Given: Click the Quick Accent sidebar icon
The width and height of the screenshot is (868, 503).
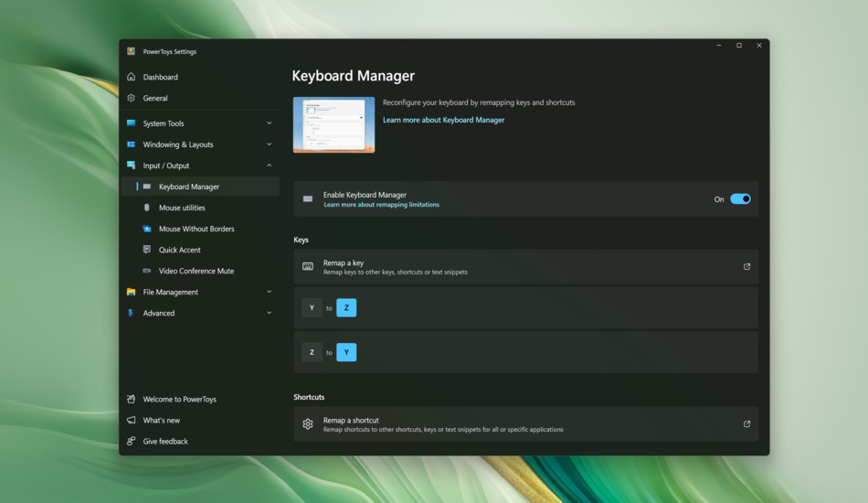Looking at the screenshot, I should [x=147, y=250].
